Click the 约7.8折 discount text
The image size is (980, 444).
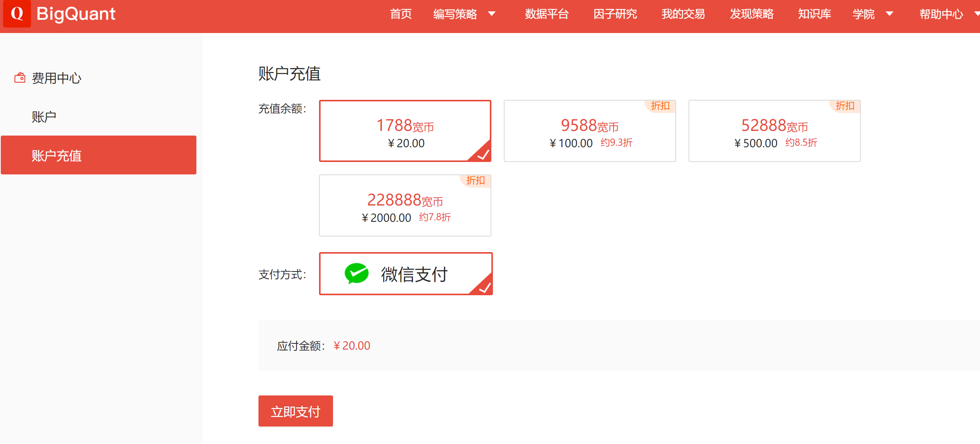coord(435,217)
